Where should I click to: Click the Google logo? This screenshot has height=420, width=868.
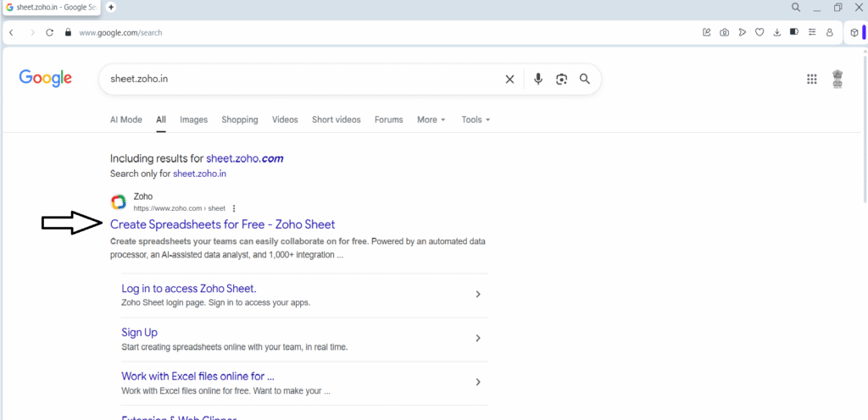46,79
